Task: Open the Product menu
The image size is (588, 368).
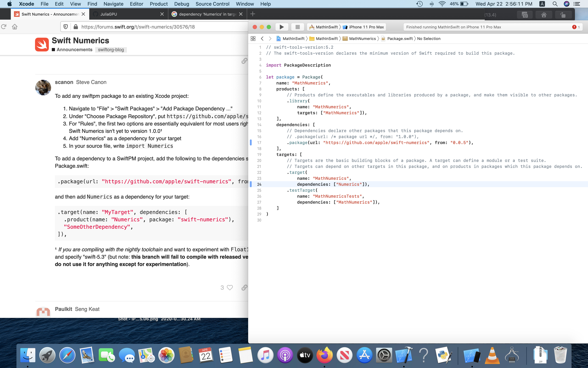Action: pos(159,4)
